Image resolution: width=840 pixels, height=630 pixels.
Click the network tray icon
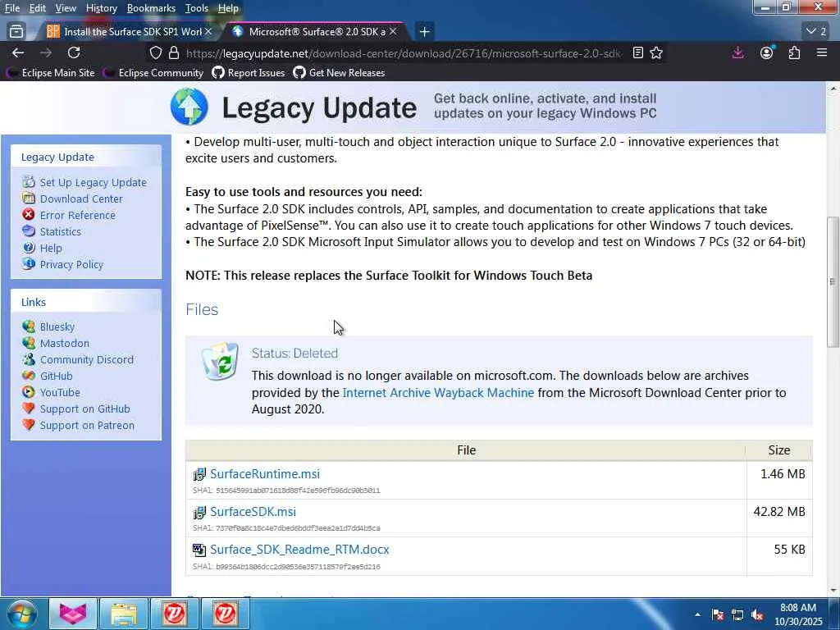[737, 615]
